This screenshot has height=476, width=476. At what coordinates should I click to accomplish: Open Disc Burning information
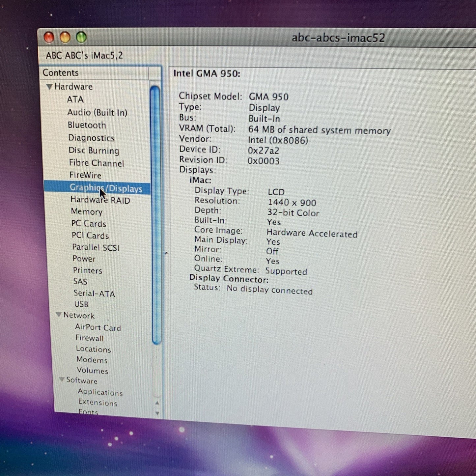click(x=94, y=151)
